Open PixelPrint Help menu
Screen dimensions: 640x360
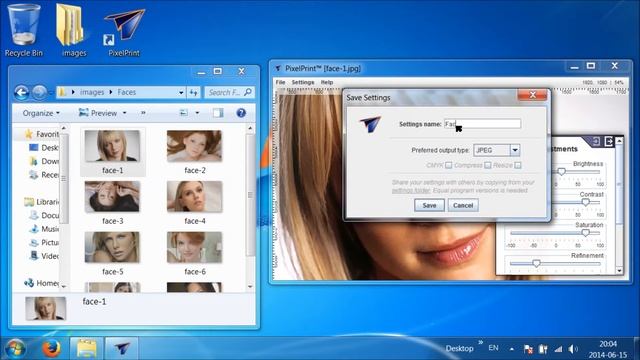click(327, 82)
